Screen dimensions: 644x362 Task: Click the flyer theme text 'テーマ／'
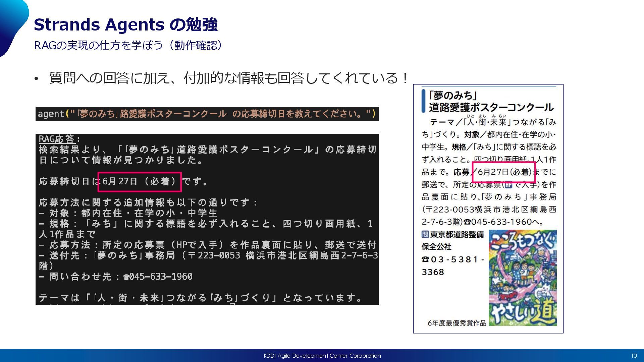point(446,122)
